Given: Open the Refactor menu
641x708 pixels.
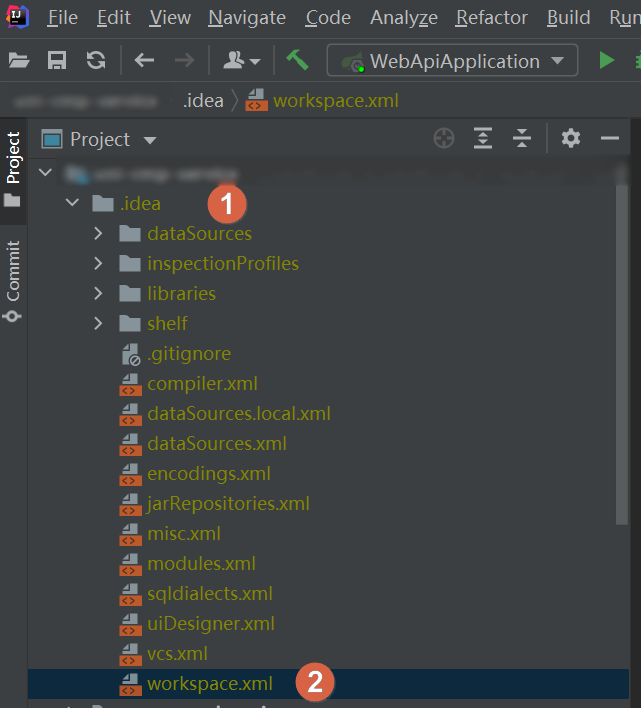Looking at the screenshot, I should [x=491, y=18].
